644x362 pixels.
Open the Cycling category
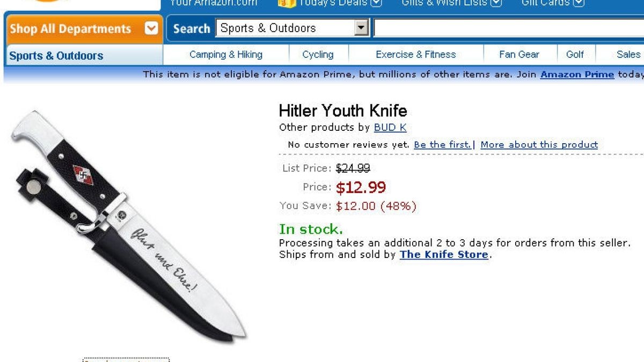click(x=318, y=54)
